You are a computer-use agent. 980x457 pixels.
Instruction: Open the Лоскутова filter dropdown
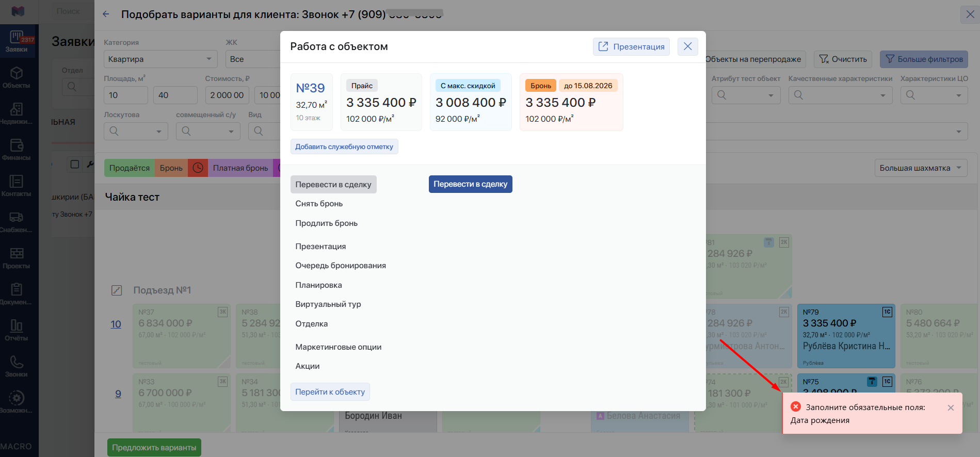pos(136,131)
